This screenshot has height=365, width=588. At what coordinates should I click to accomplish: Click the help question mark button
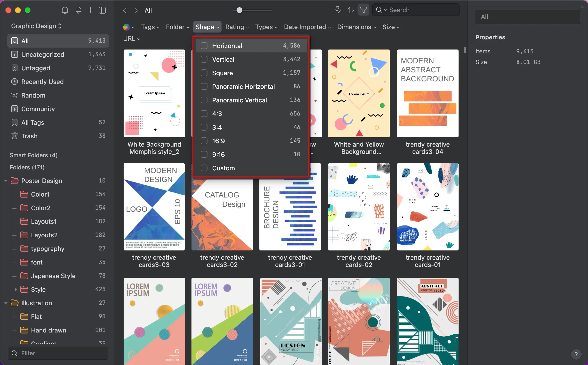(x=576, y=354)
